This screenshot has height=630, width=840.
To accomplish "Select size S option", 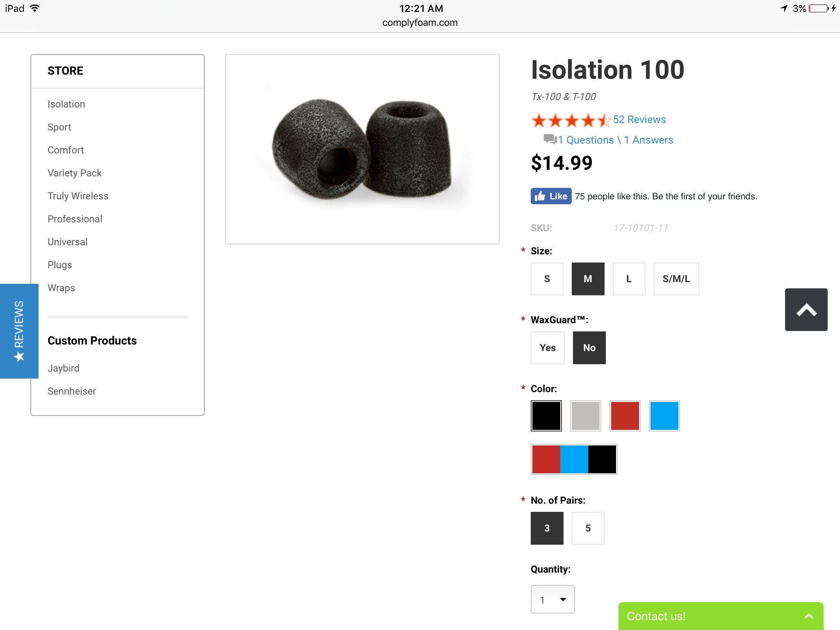I will pos(547,279).
